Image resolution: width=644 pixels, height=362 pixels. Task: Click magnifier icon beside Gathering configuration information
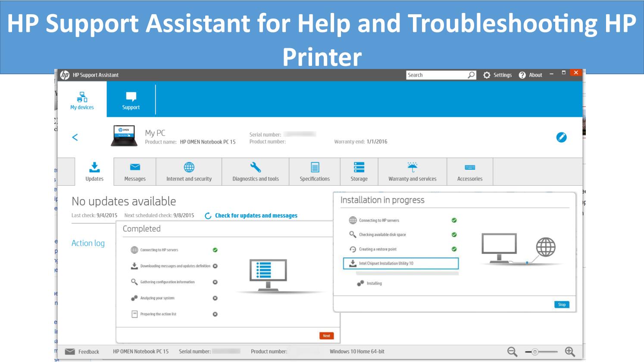point(134,282)
